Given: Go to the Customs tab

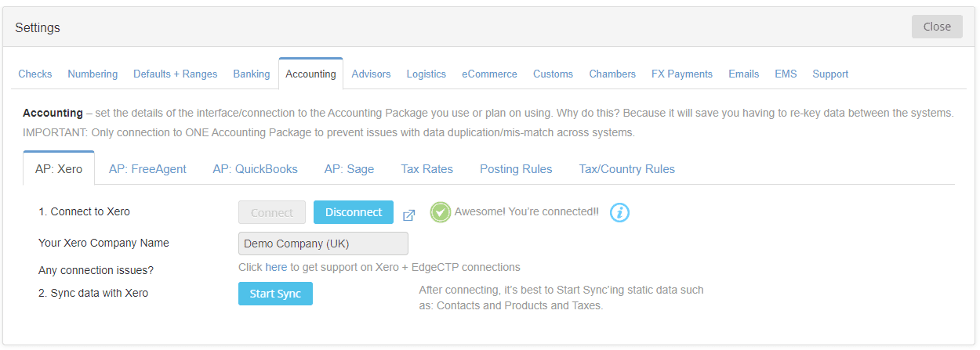Looking at the screenshot, I should click(553, 74).
